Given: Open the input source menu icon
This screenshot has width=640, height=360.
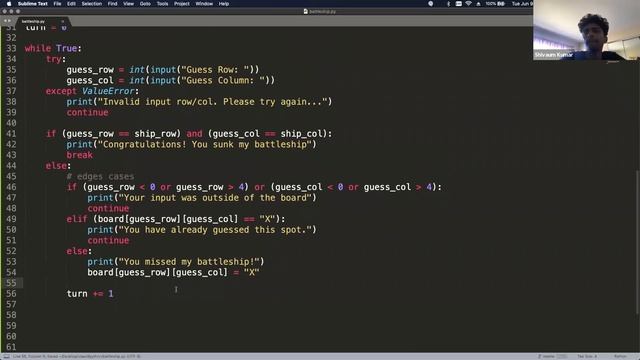Looking at the screenshot, I should [458, 4].
